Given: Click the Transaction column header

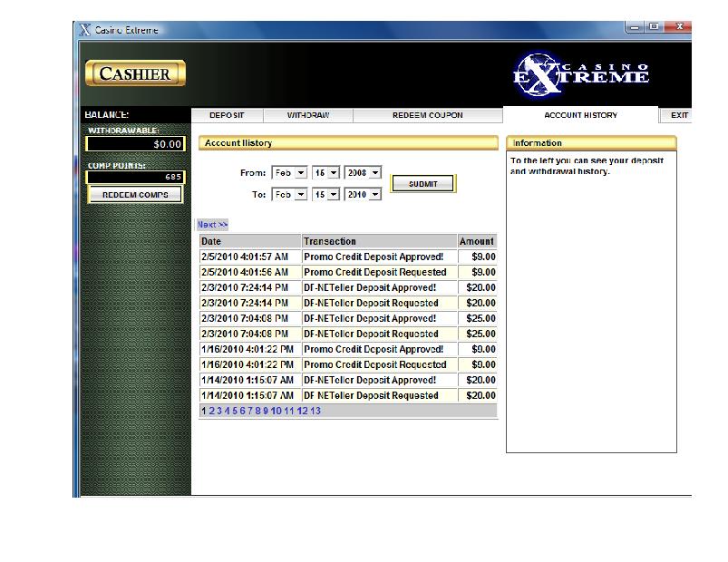Looking at the screenshot, I should point(379,241).
